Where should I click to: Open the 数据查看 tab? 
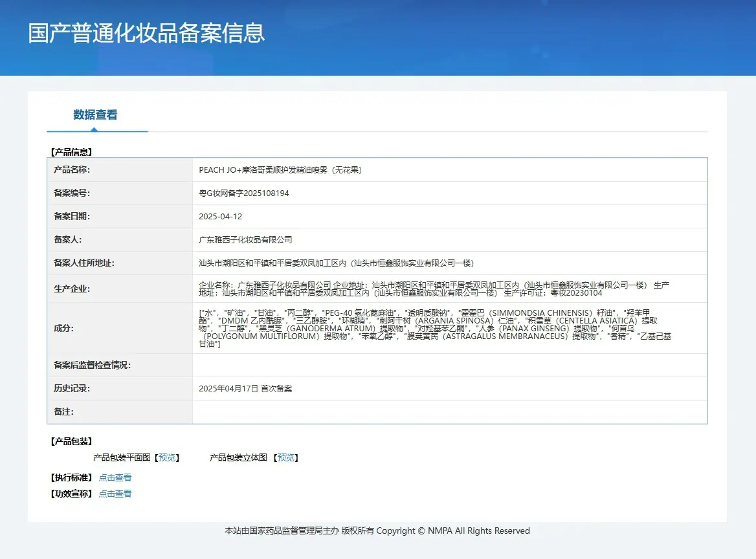coord(95,115)
